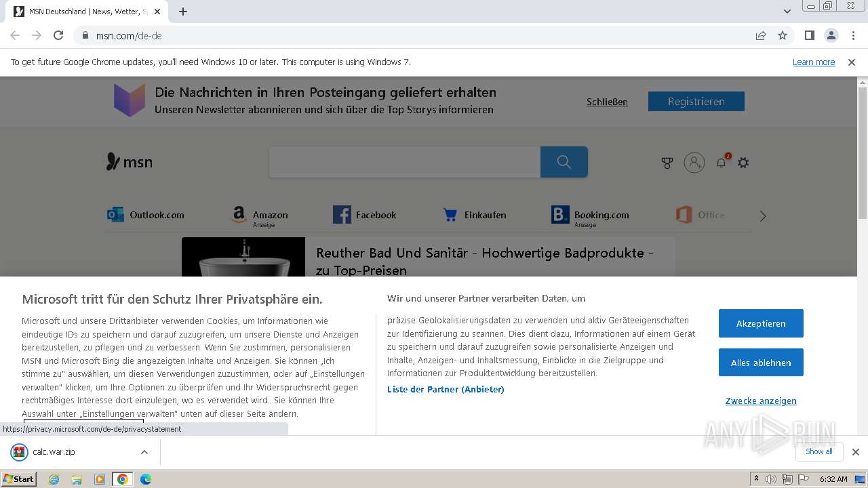Open the Chrome side panel icon

tap(809, 35)
